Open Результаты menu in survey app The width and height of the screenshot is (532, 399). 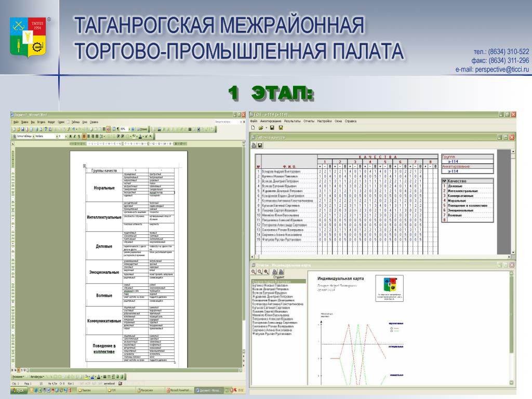click(292, 121)
